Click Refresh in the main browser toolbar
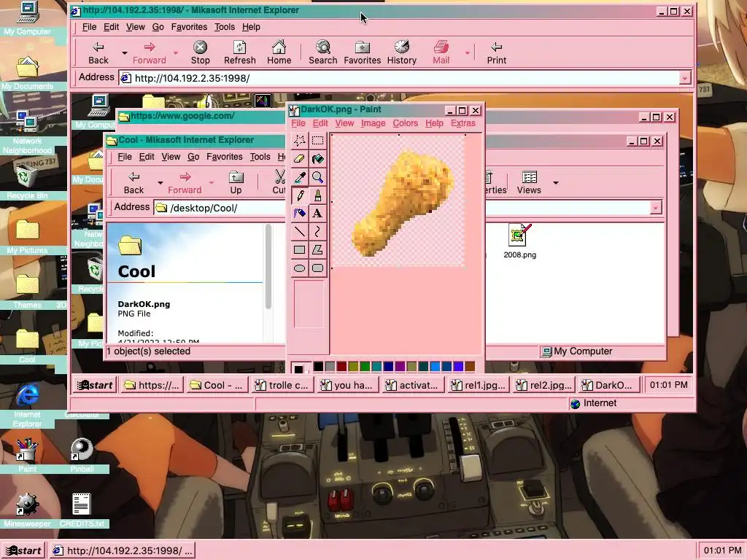This screenshot has width=747, height=560. point(239,52)
